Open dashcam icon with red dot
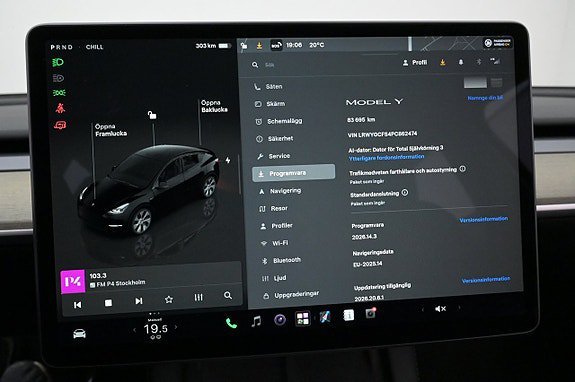This screenshot has height=382, width=575. [371, 313]
